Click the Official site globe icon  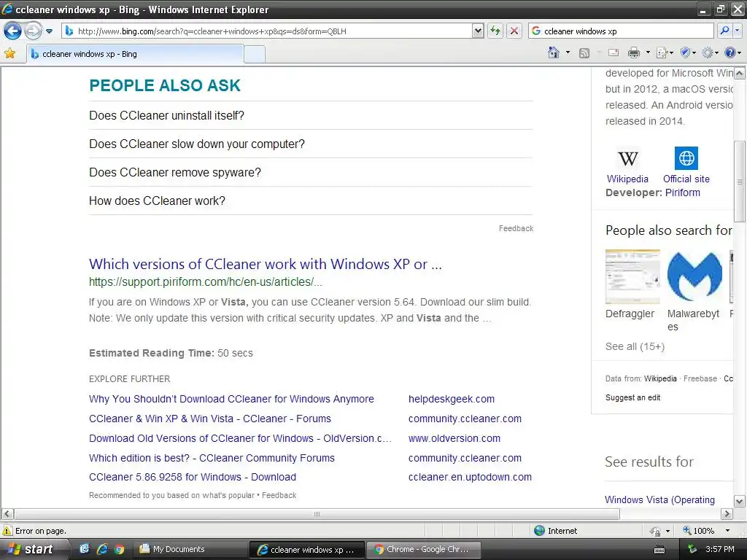coord(686,158)
